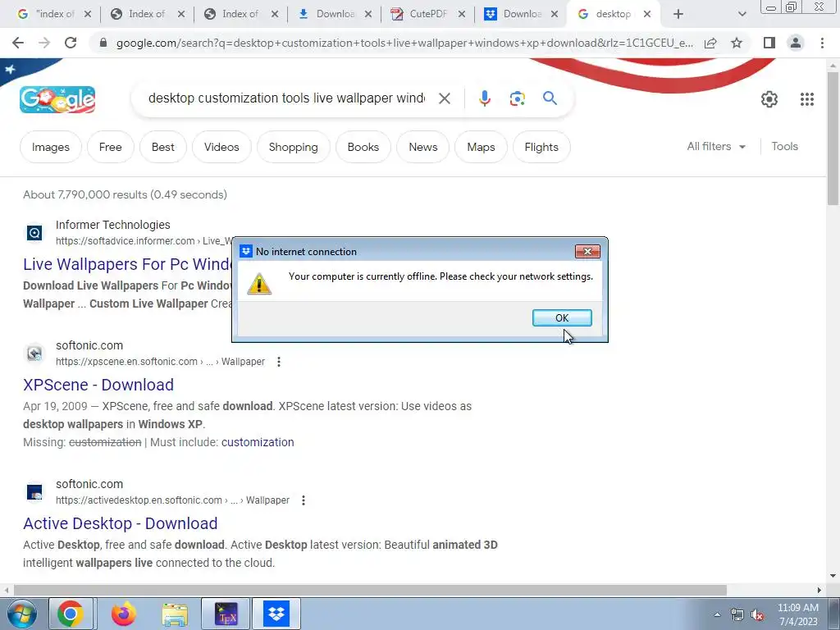840x630 pixels.
Task: Click the browser forward arrow
Action: pyautogui.click(x=44, y=43)
